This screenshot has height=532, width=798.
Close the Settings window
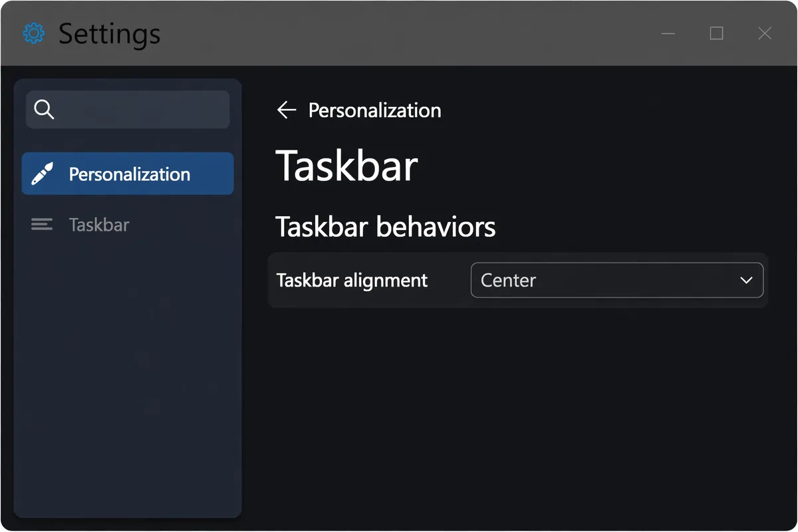765,33
